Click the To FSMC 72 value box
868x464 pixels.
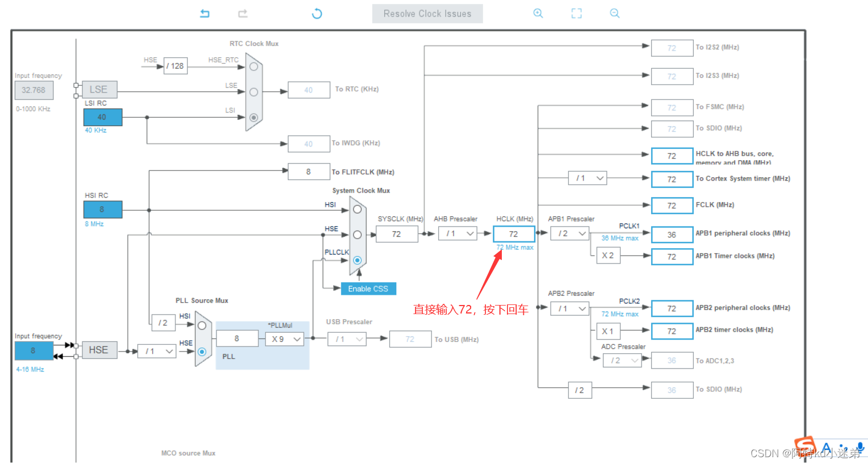(x=672, y=107)
